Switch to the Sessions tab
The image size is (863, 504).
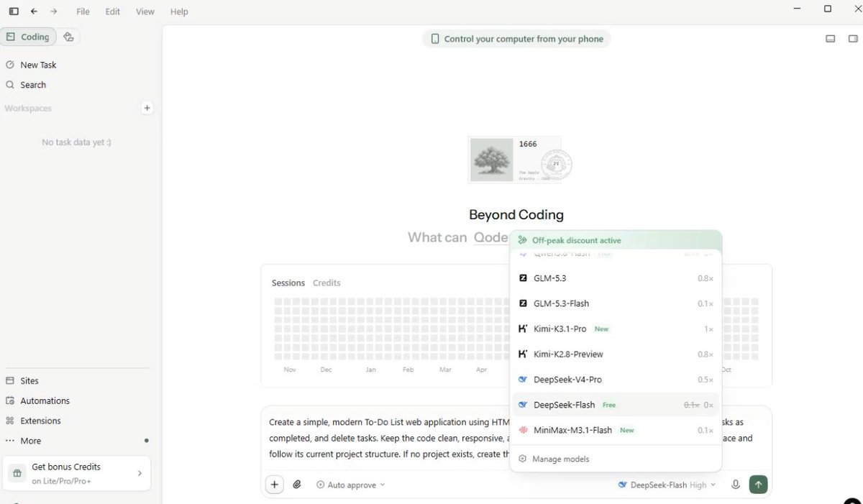pyautogui.click(x=288, y=283)
